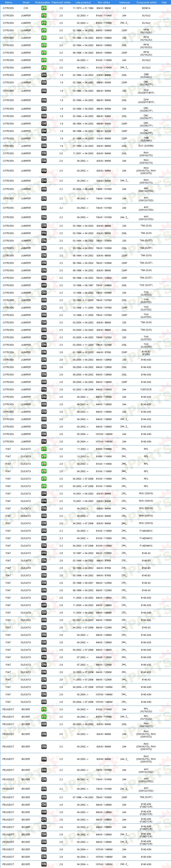Click the Marka column header
Screen dimensions: 171x868
pos(8,2)
